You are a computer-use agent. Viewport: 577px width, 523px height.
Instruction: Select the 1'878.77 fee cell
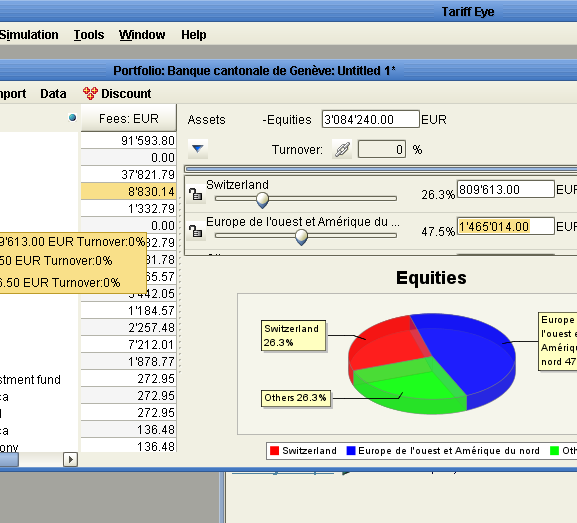pos(128,361)
